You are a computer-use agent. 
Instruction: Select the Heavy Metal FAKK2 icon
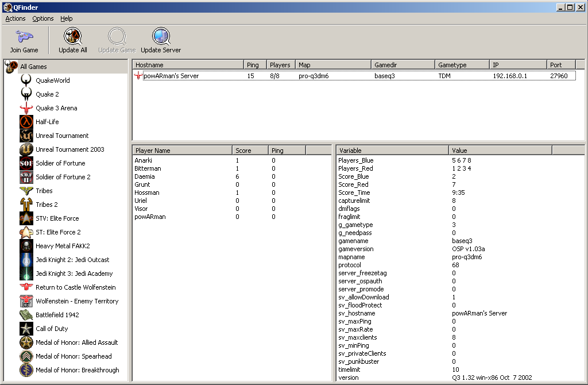pyautogui.click(x=26, y=246)
